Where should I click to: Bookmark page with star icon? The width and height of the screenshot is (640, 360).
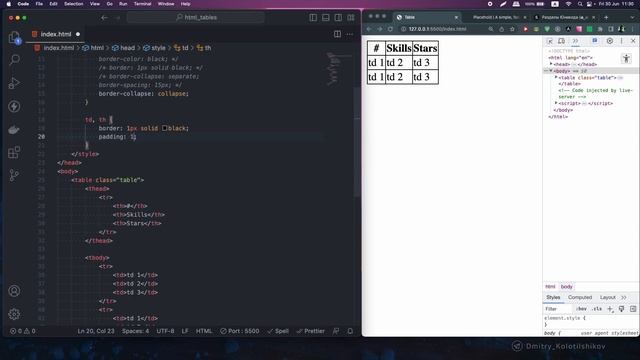[x=512, y=29]
